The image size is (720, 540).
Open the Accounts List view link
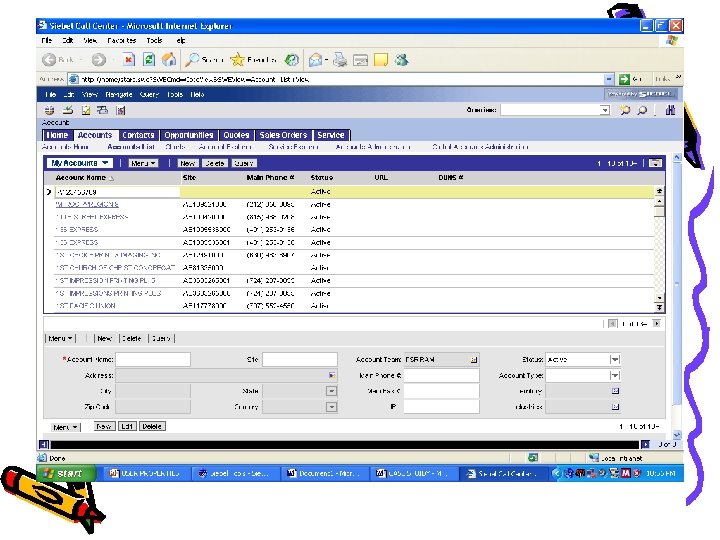pyautogui.click(x=131, y=147)
